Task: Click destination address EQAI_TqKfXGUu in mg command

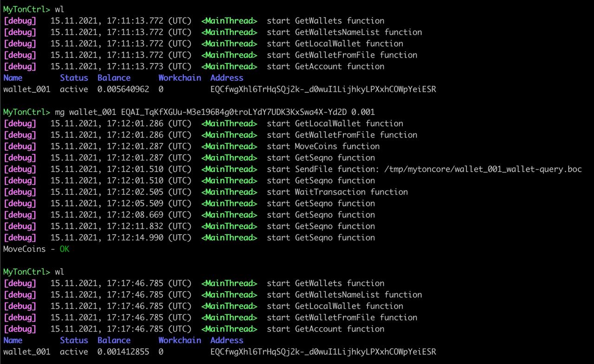Action: 234,112
